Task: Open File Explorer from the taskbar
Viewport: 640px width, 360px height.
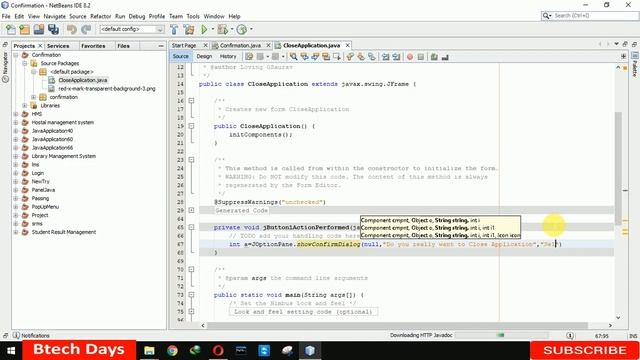Action: (x=149, y=350)
